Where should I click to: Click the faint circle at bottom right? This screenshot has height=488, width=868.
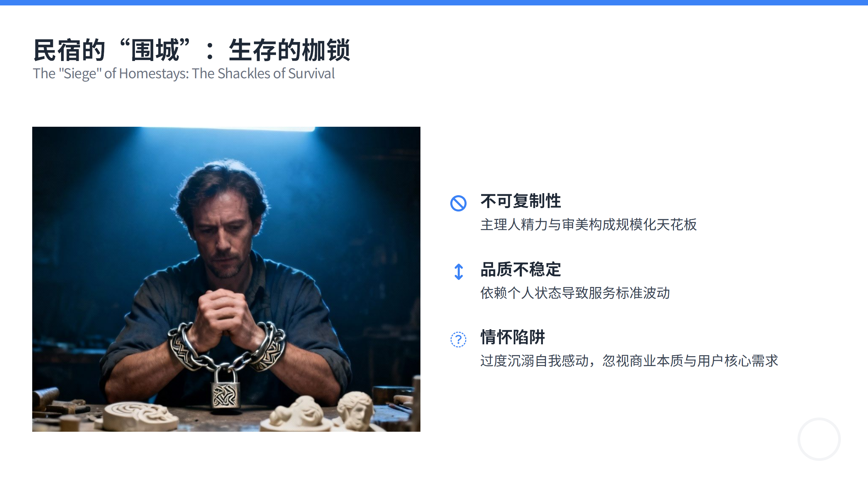coord(819,439)
